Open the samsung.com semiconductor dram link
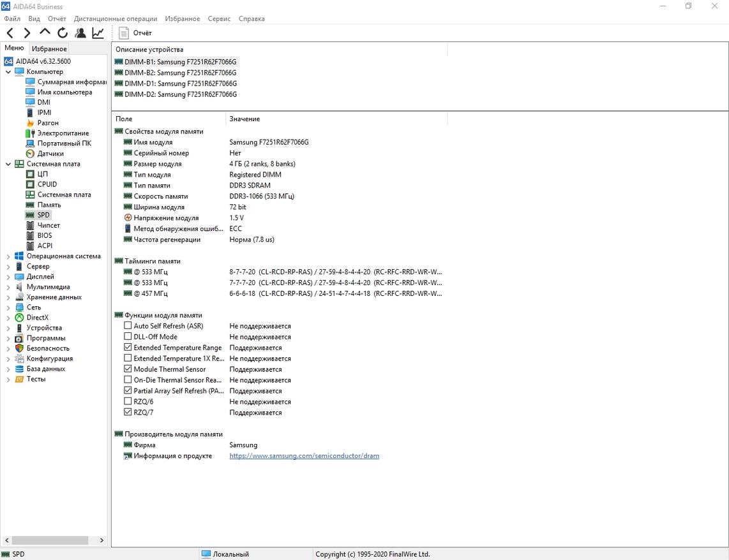 [x=304, y=456]
